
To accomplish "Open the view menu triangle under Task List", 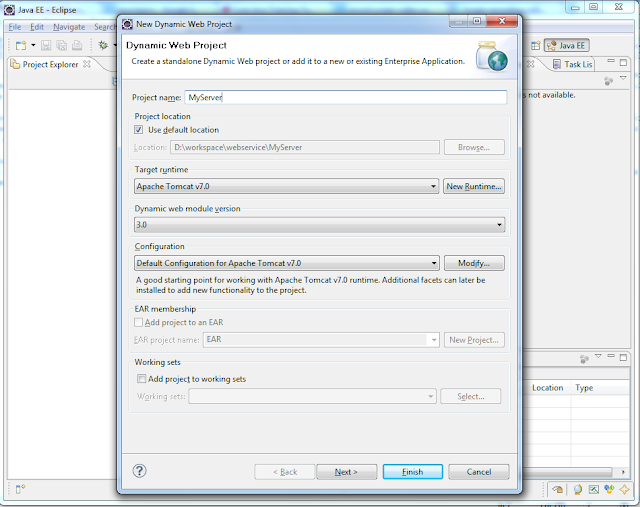I will click(x=623, y=78).
